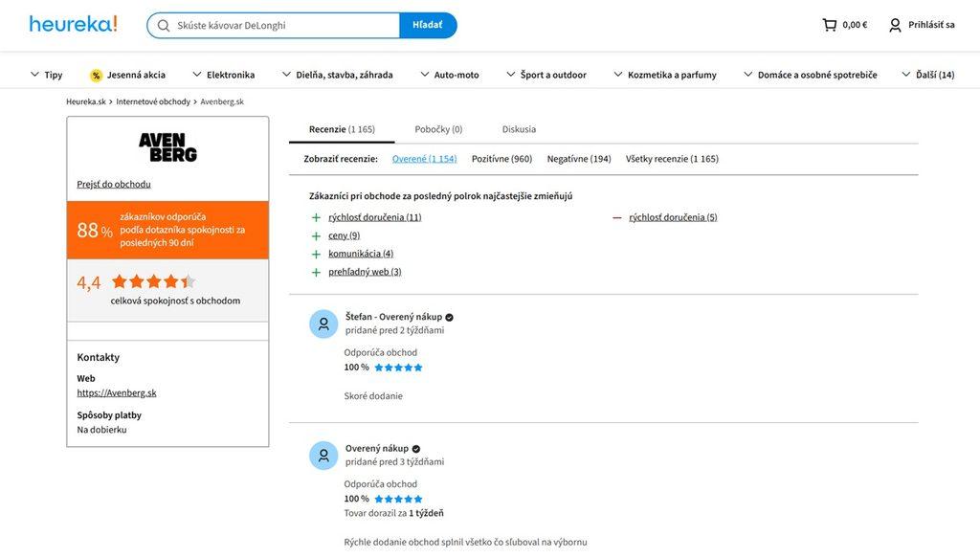This screenshot has width=980, height=558.
Task: Click the Jesenná akcia percent badge icon
Action: click(x=97, y=75)
